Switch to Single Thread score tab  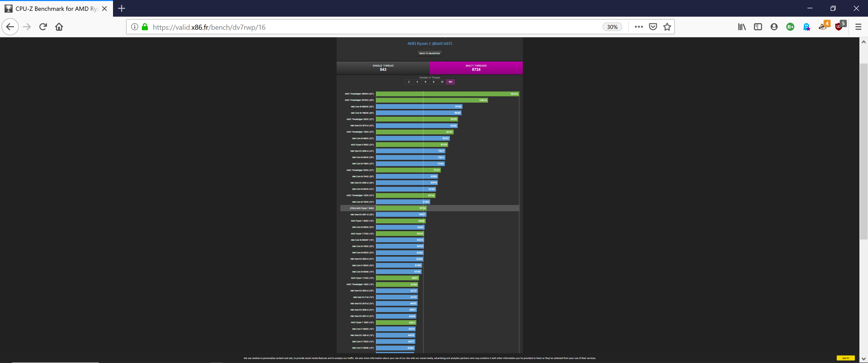tap(383, 68)
